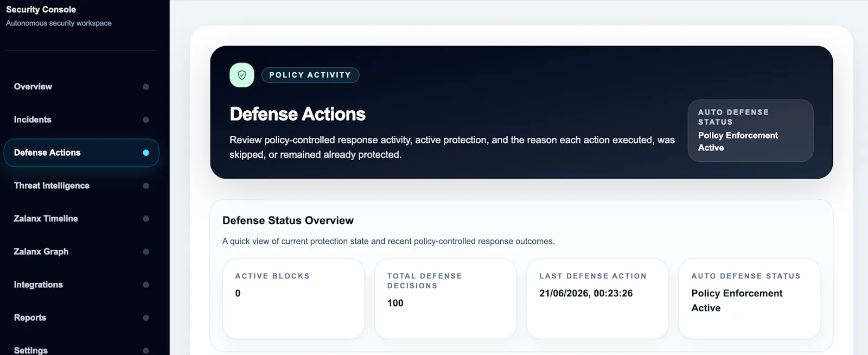Open the Overview menu item
This screenshot has width=868, height=355.
81,87
